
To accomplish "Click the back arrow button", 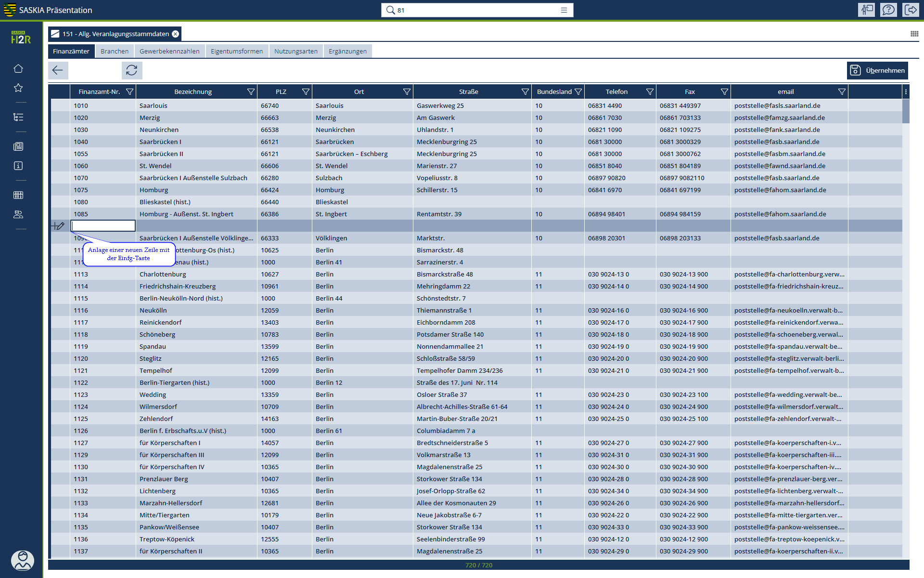I will click(58, 70).
